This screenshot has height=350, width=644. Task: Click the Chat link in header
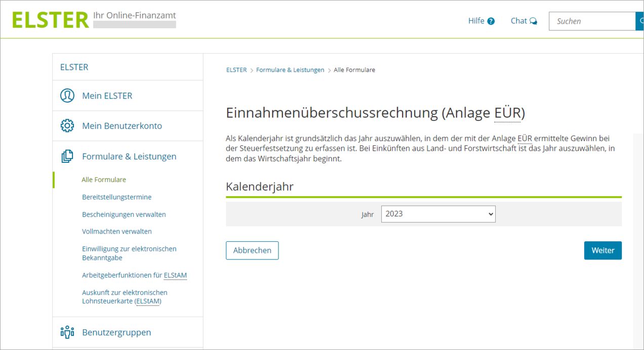[x=519, y=21]
